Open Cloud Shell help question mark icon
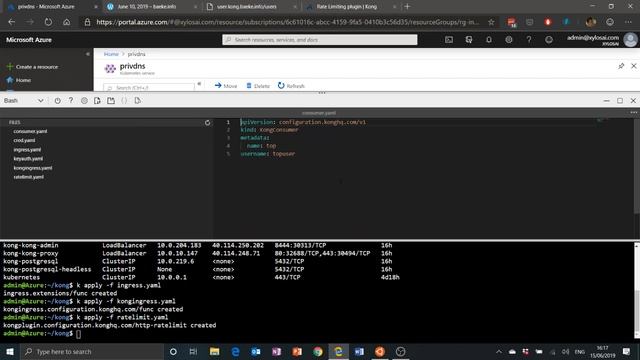Image resolution: width=640 pixels, height=360 pixels. coord(71,100)
